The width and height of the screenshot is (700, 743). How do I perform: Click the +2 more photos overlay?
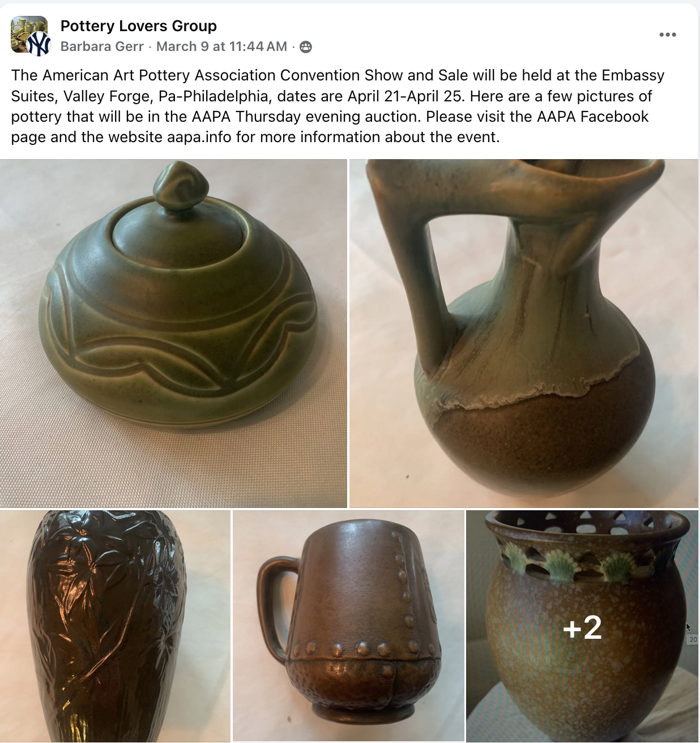click(582, 626)
